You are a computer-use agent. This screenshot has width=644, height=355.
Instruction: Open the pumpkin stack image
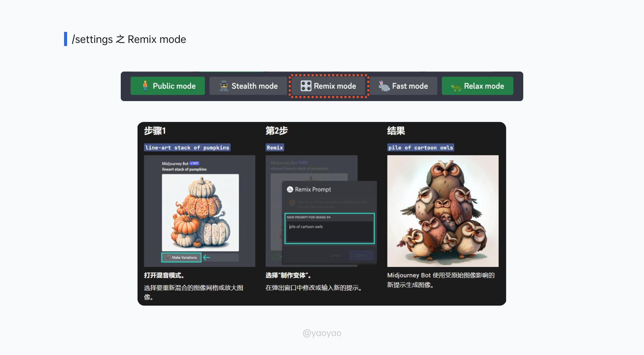pos(200,212)
